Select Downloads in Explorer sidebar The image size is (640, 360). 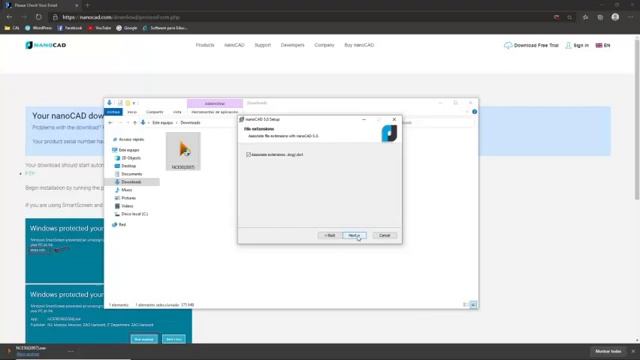pos(131,182)
